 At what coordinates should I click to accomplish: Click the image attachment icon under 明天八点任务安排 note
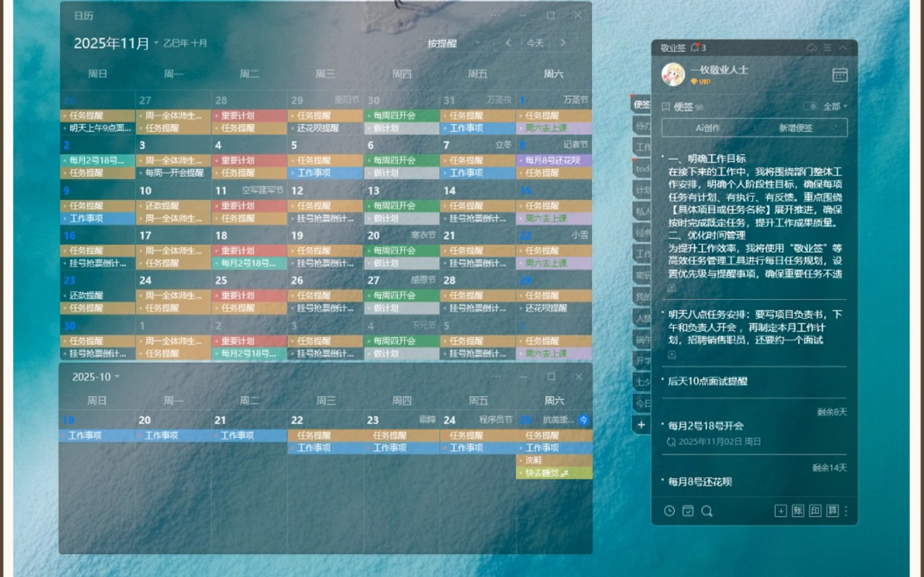[x=672, y=355]
